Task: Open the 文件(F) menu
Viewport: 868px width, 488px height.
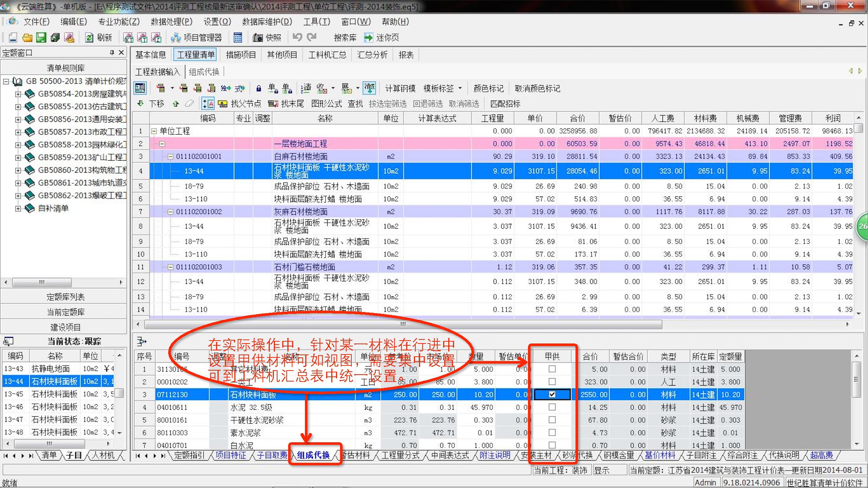Action: click(37, 22)
